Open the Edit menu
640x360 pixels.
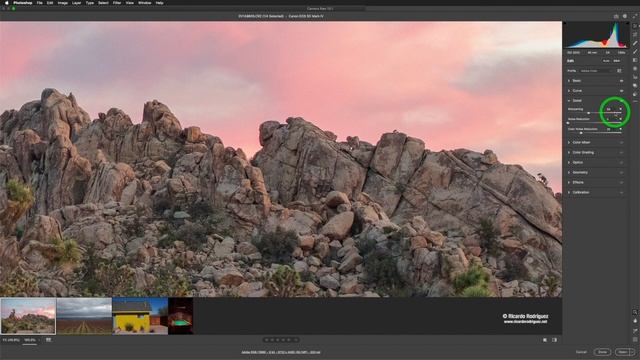pos(50,3)
